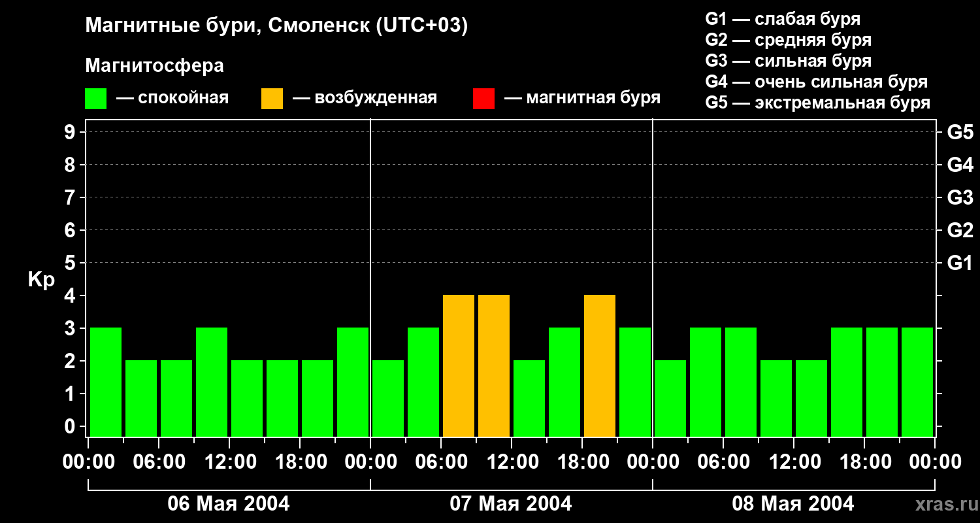Click the 06:00 time label under 08 May
980x523 pixels.
[x=723, y=462]
